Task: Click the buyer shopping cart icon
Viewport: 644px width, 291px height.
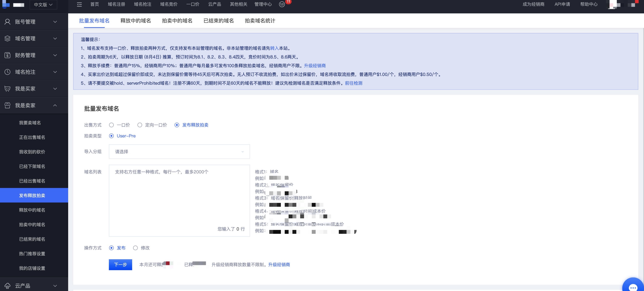Action: pyautogui.click(x=8, y=89)
